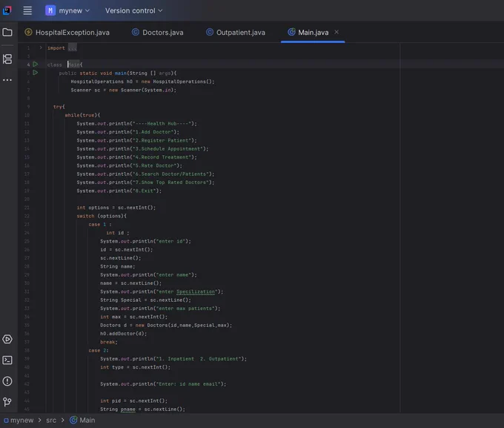
Task: Click line number 21 in the gutter
Action: click(x=27, y=208)
